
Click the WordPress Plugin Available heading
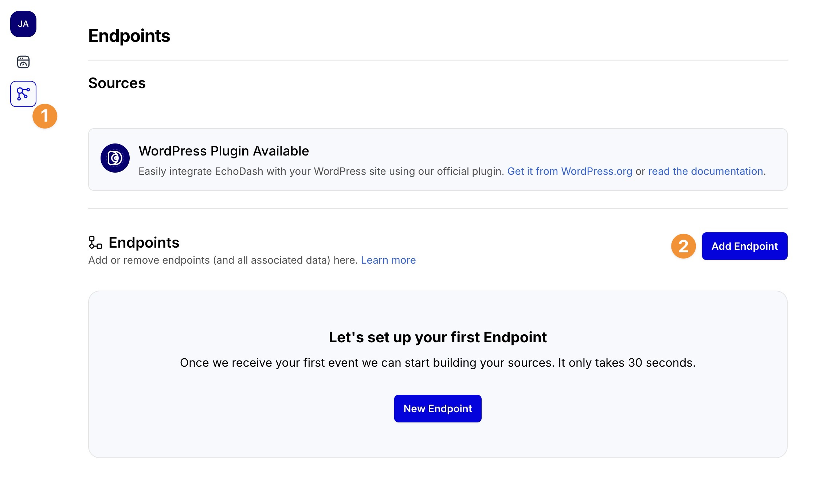click(224, 151)
